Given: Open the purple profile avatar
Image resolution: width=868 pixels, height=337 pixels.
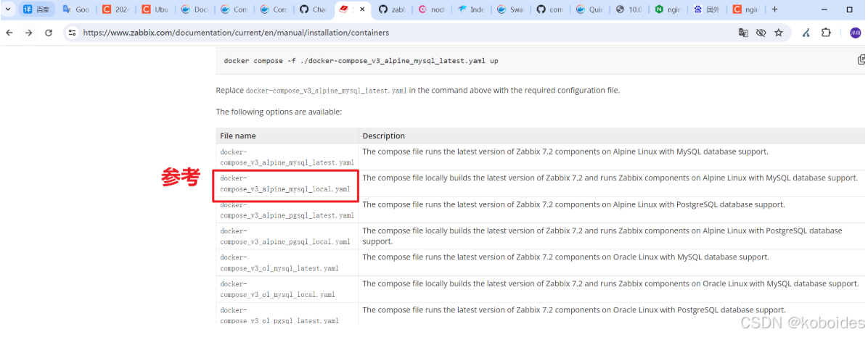Looking at the screenshot, I should pyautogui.click(x=855, y=33).
